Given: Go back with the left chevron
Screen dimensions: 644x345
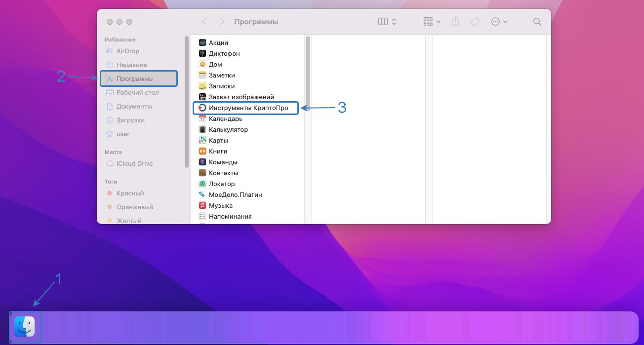Looking at the screenshot, I should (204, 22).
